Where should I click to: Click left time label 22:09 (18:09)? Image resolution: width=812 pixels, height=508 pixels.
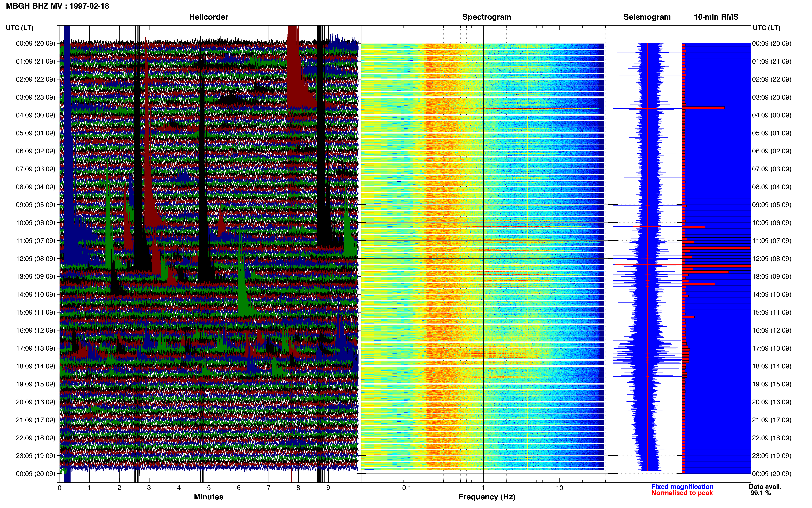(36, 438)
